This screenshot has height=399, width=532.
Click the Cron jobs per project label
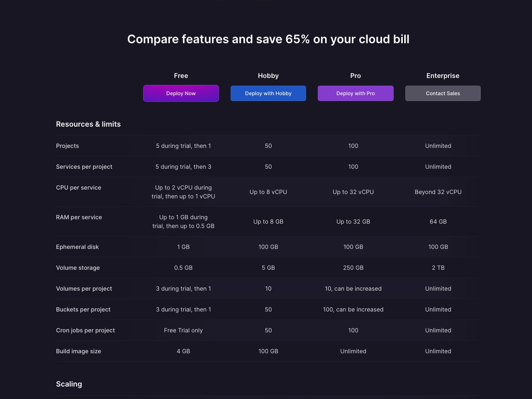point(85,330)
